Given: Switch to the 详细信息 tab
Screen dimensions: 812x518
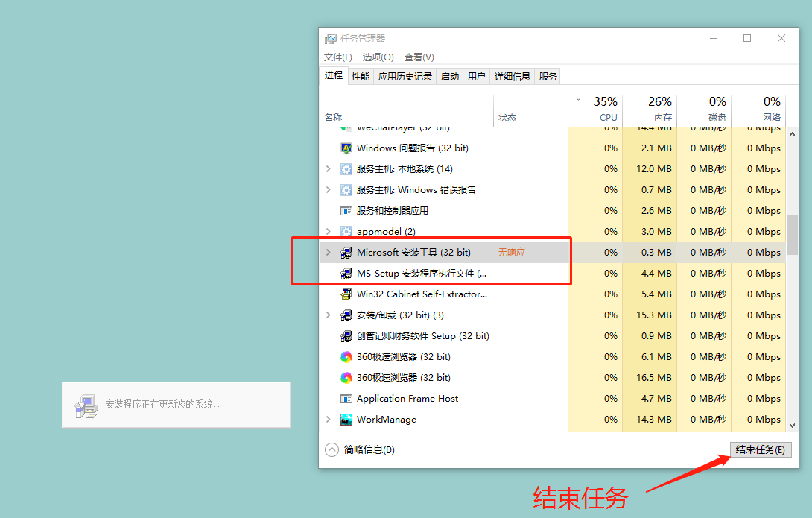Looking at the screenshot, I should click(513, 76).
